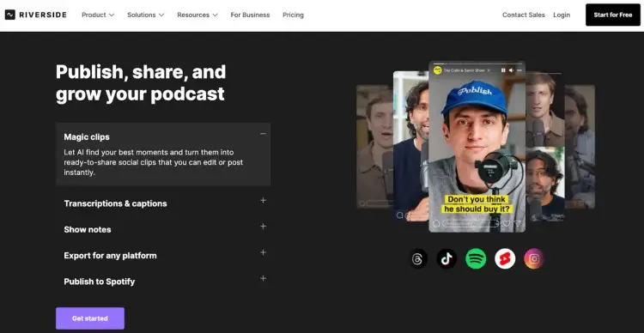The width and height of the screenshot is (644, 333).
Task: Click 'Don't you think' caption text
Action: click(x=477, y=200)
